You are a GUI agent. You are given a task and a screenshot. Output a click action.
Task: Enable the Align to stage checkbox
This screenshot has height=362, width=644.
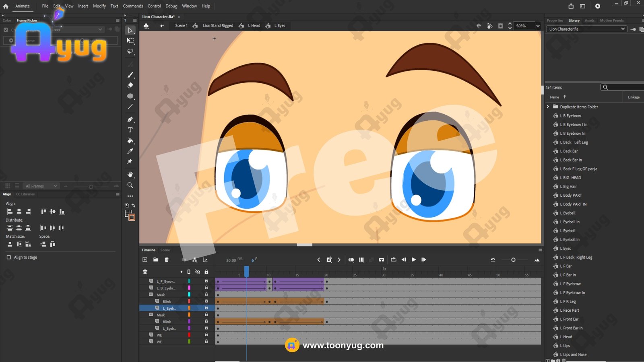(9, 257)
